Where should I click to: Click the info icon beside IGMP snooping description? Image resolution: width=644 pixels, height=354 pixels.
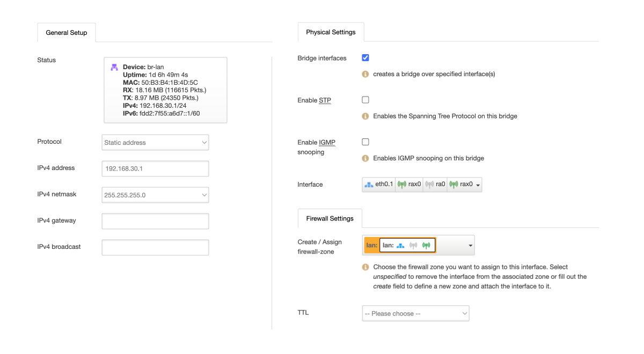(365, 158)
